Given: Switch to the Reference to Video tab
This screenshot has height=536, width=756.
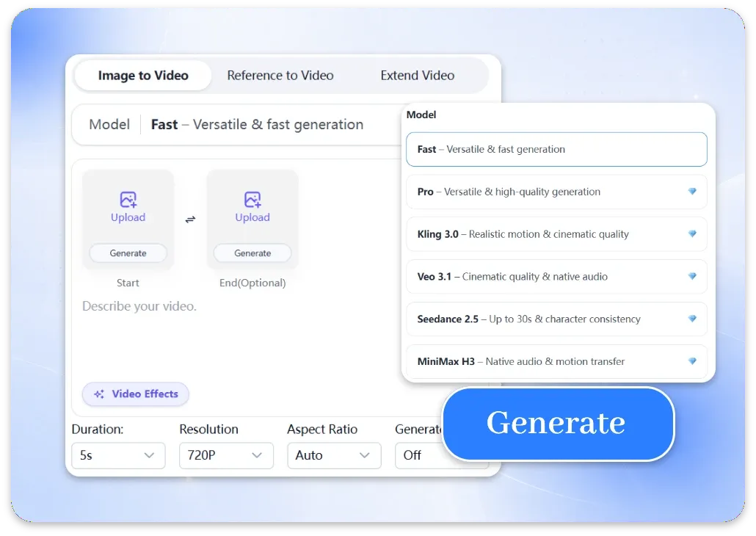Looking at the screenshot, I should click(280, 76).
